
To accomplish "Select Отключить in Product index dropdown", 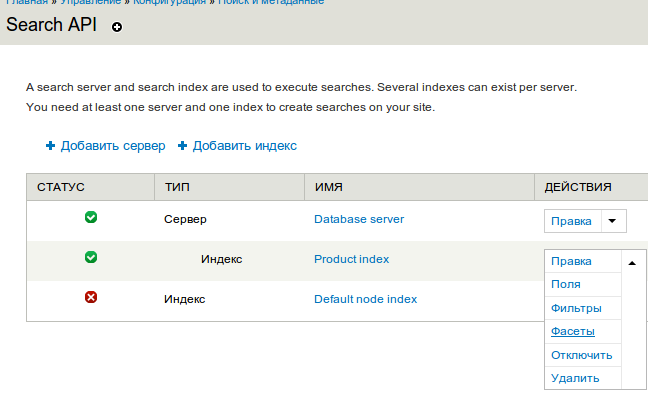I will coord(581,355).
